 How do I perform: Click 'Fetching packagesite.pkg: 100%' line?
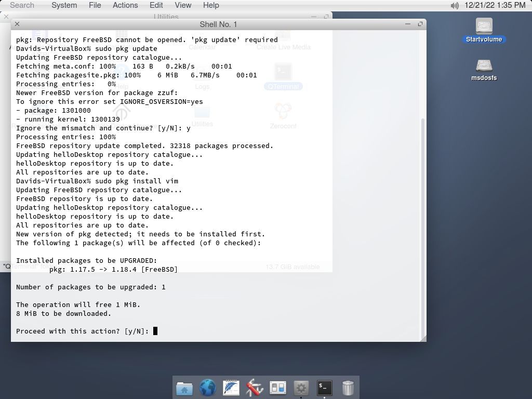pos(137,75)
